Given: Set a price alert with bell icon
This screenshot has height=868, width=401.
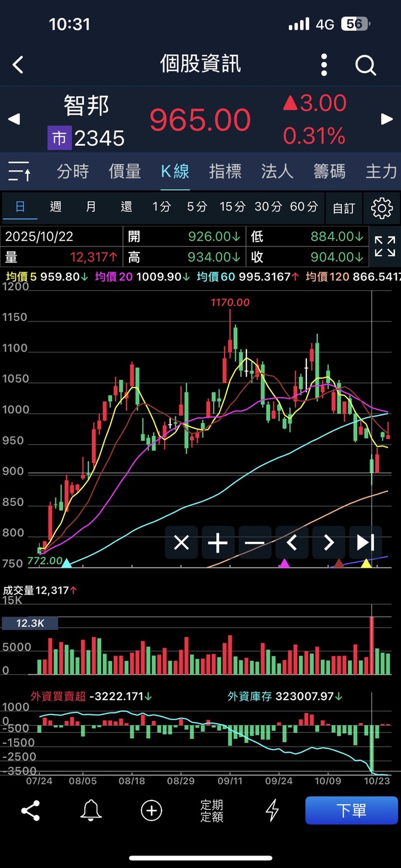Looking at the screenshot, I should pos(91,810).
